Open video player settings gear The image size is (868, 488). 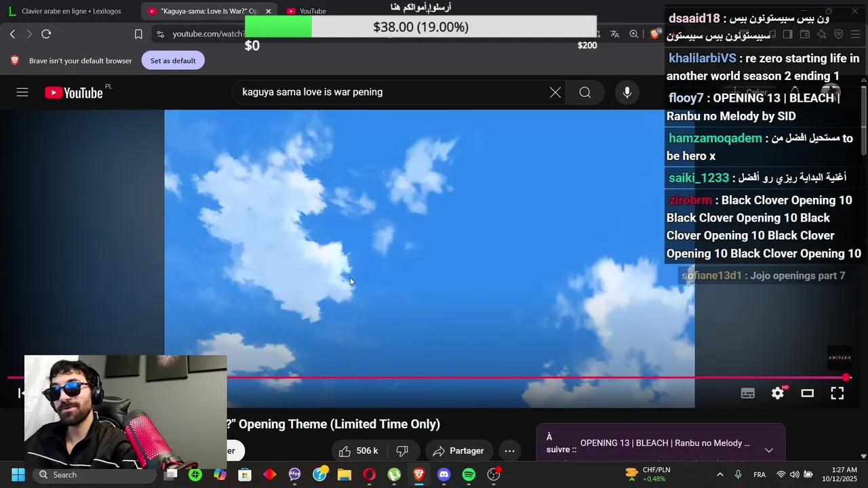click(778, 393)
